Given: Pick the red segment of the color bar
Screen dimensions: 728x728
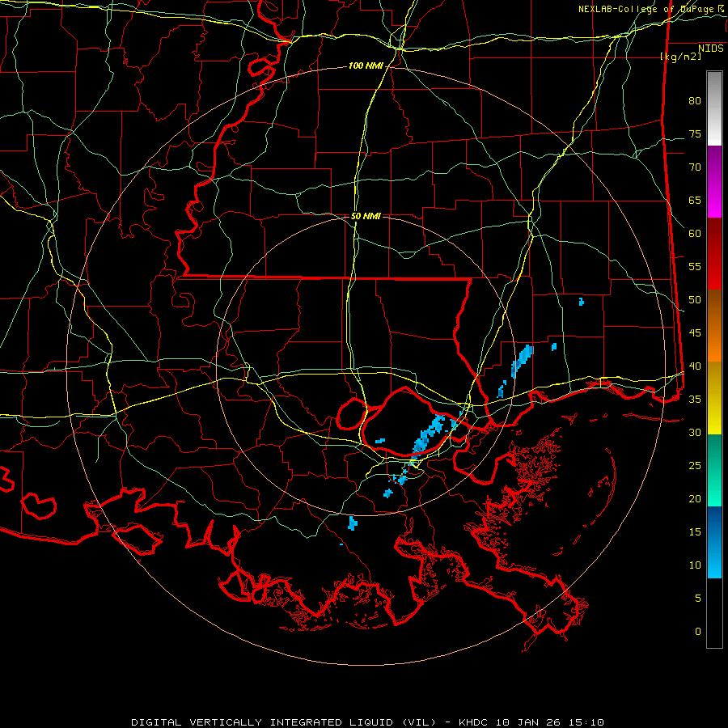Looking at the screenshot, I should [714, 254].
